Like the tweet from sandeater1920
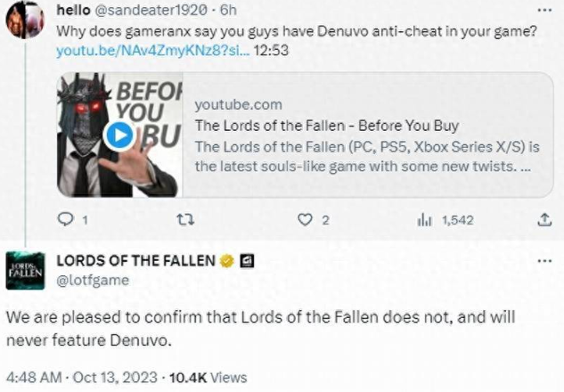This screenshot has height=392, width=564. pyautogui.click(x=305, y=220)
